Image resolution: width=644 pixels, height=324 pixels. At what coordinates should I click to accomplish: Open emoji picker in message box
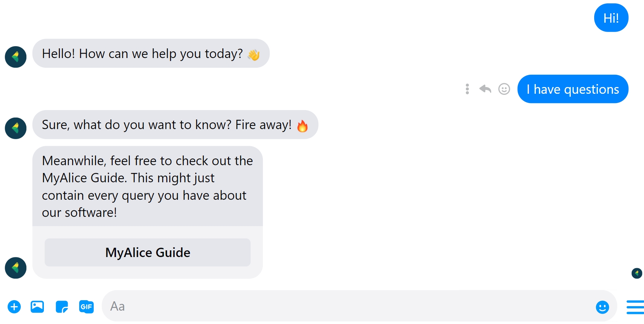click(x=602, y=307)
